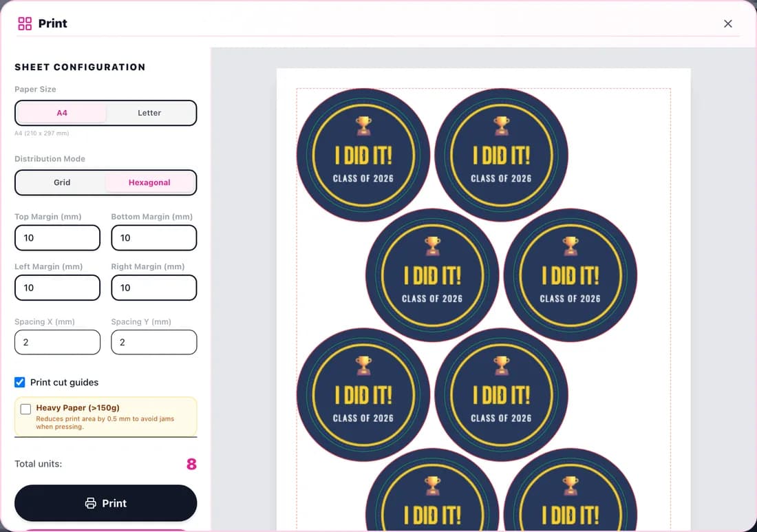Click the Spacing Y field

click(154, 342)
